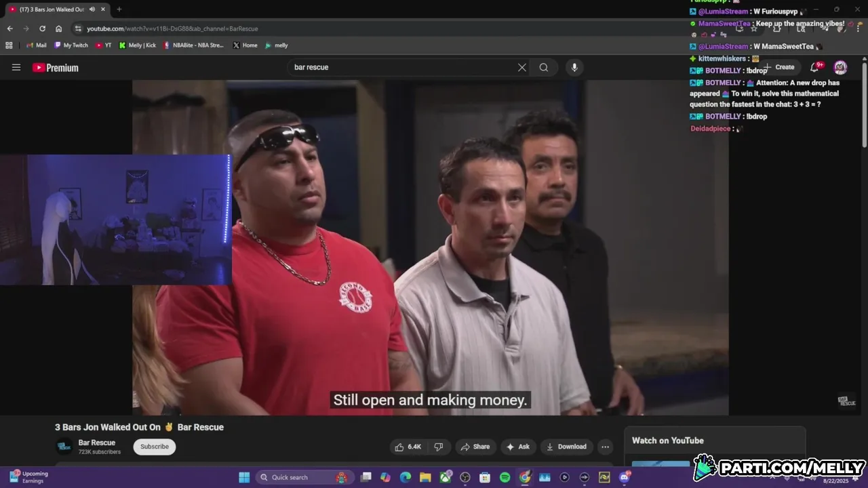Go to browser home page
Viewport: 868px width, 488px height.
(59, 28)
